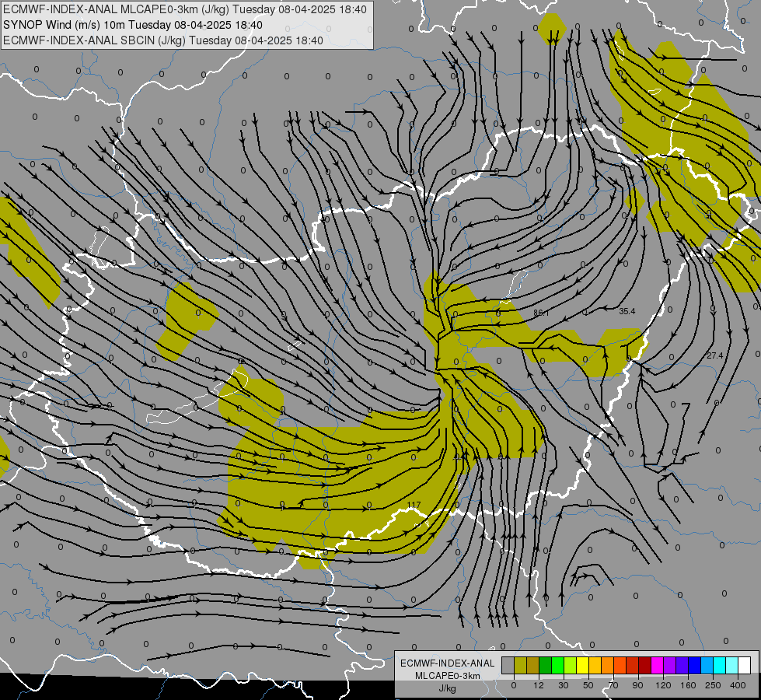Viewport: 761px width, 700px height.
Task: Click the 117 value on the map
Action: [414, 506]
